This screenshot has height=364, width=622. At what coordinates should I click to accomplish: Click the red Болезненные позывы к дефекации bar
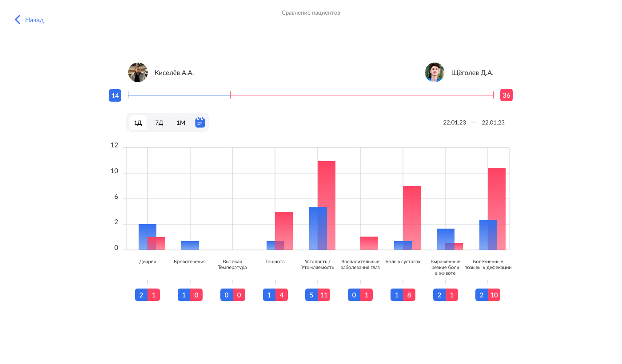coord(497,209)
